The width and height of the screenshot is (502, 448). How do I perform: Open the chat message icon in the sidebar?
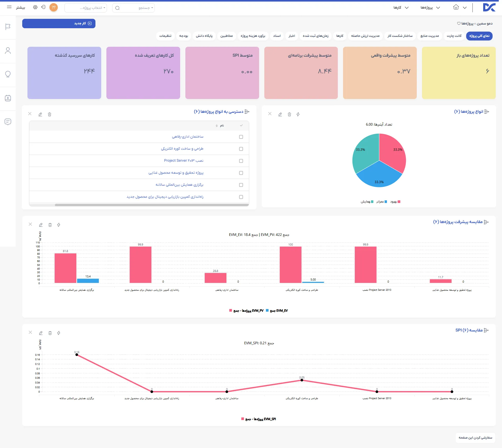click(x=8, y=122)
